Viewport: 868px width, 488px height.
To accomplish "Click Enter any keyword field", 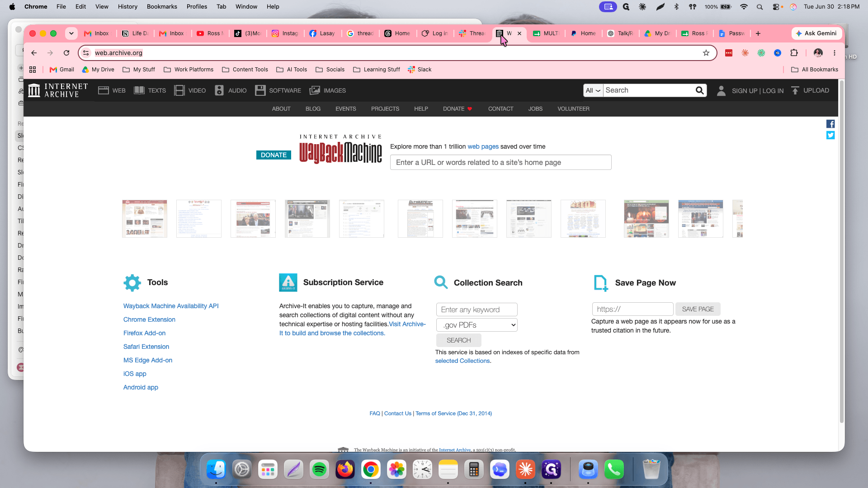I will click(476, 310).
